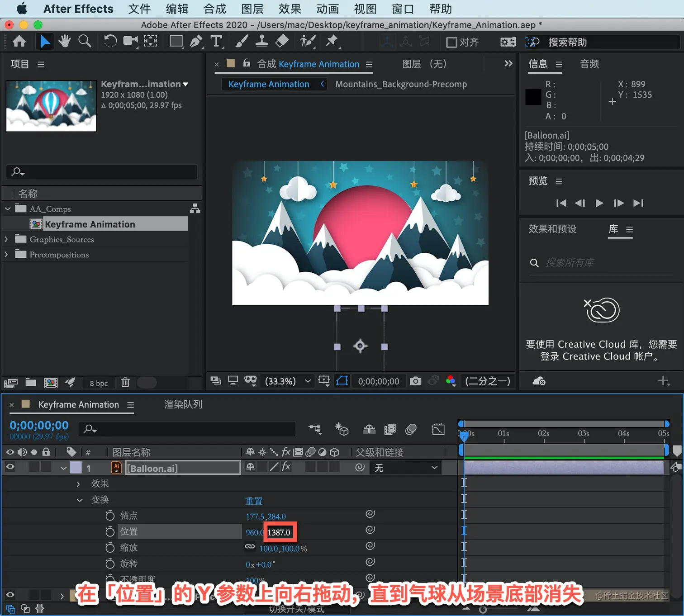684x616 pixels.
Task: Expand the Graphics_Sources folder
Action: point(6,239)
